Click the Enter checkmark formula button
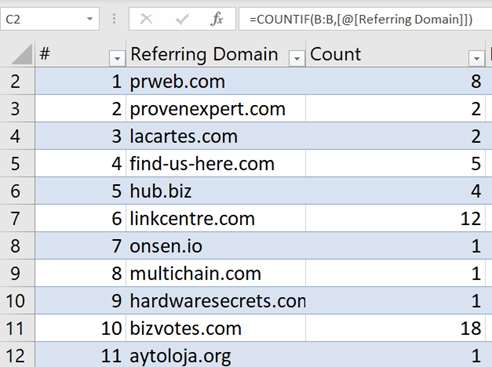492x367 pixels. [182, 19]
